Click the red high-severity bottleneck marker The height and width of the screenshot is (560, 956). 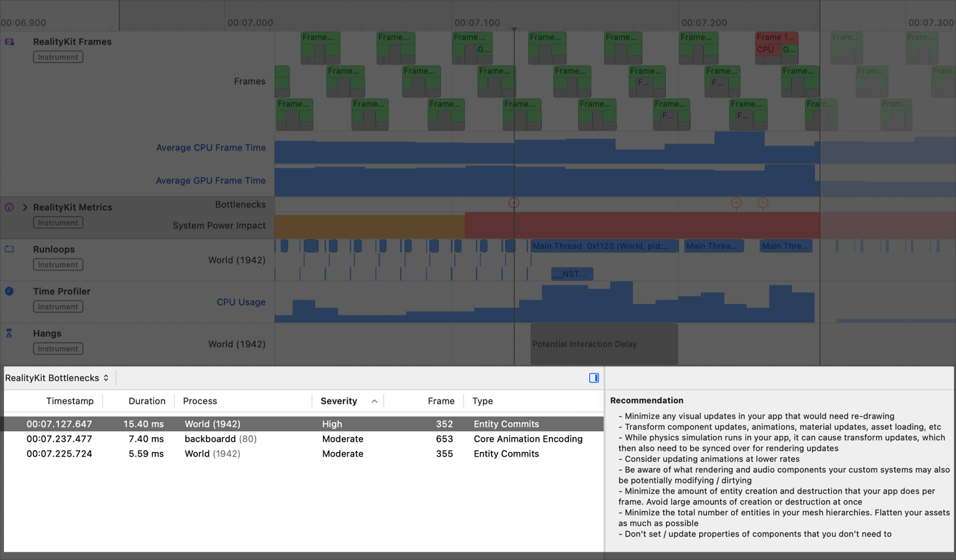coord(514,202)
